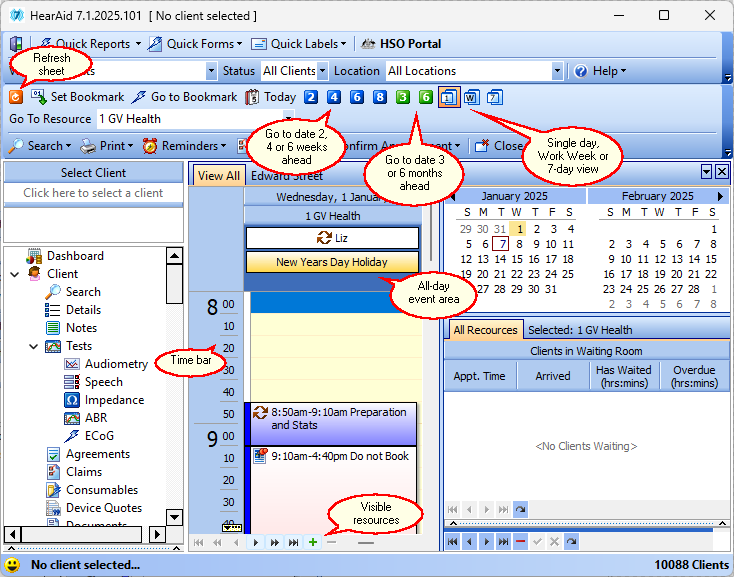Image resolution: width=734 pixels, height=577 pixels.
Task: Go to date 3 months ahead
Action: click(403, 97)
